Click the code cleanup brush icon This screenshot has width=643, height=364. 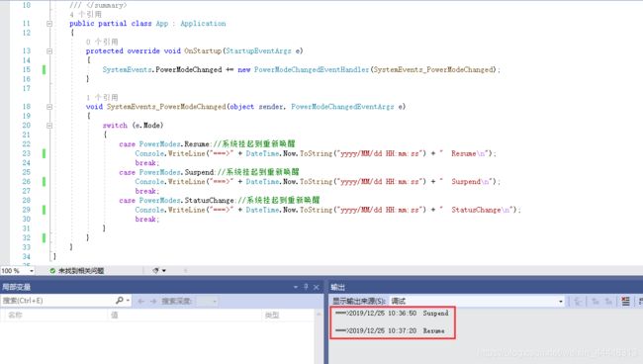click(156, 271)
